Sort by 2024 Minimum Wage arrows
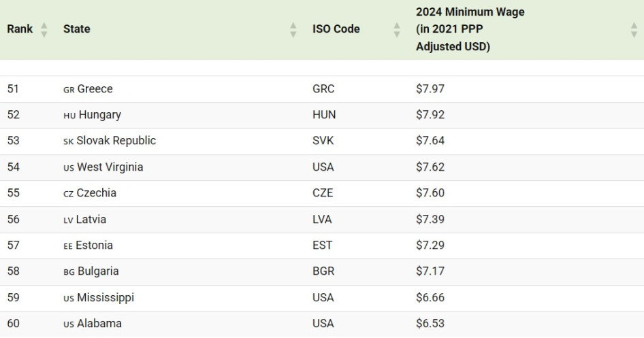Screen dimensions: 644x338 pos(634,30)
